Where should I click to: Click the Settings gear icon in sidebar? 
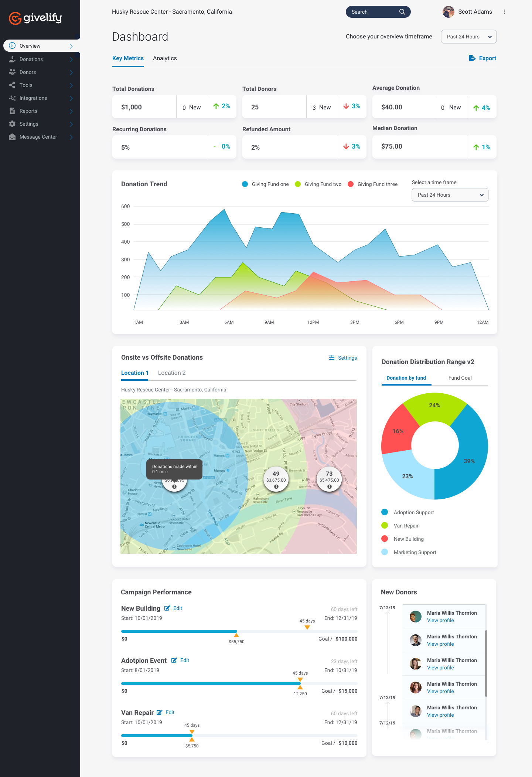click(12, 124)
